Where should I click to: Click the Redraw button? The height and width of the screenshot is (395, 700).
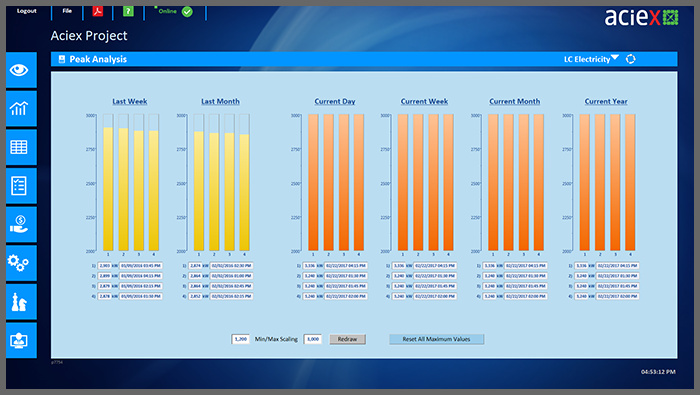pos(347,339)
